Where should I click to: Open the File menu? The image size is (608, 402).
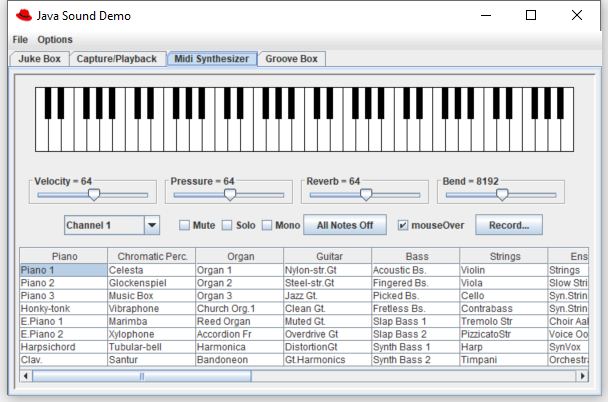coord(20,39)
